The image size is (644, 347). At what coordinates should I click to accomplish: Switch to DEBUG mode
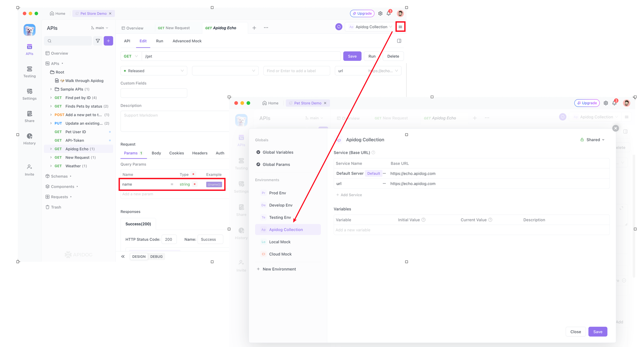tap(156, 257)
